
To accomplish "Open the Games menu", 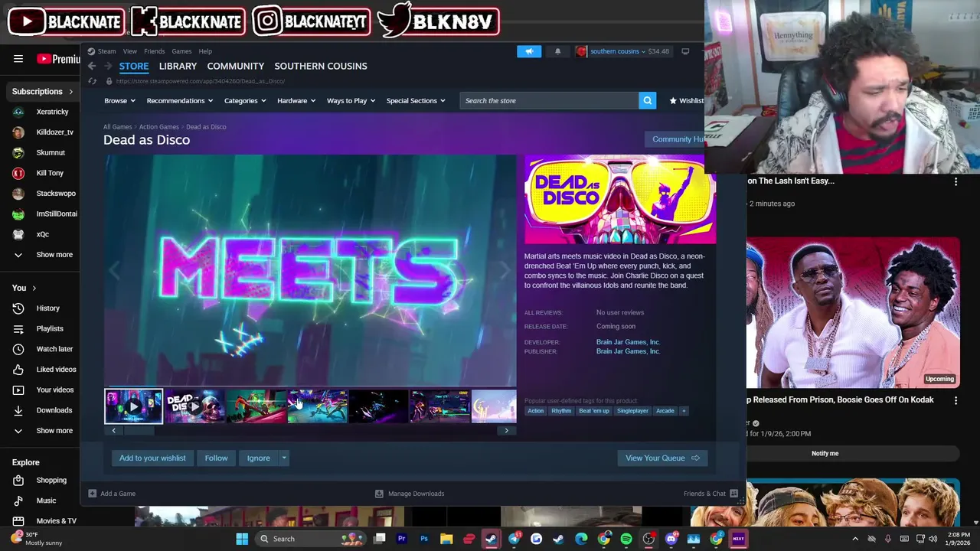I will pyautogui.click(x=181, y=51).
